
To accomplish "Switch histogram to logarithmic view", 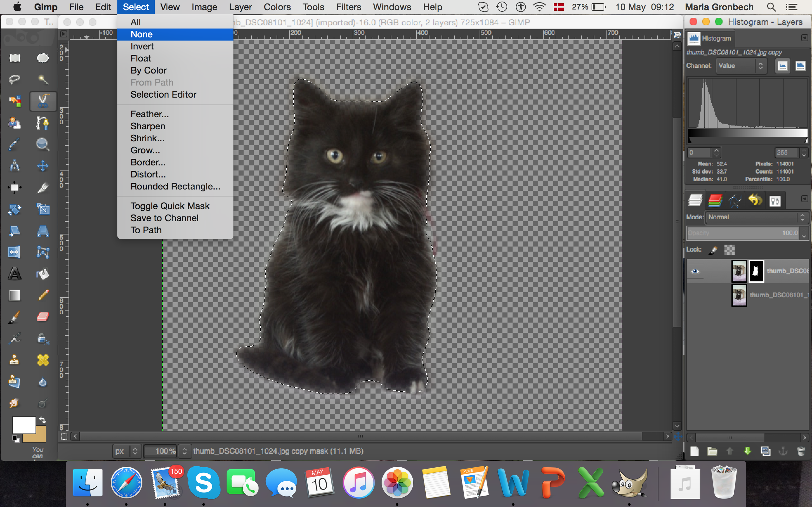I will [x=800, y=66].
